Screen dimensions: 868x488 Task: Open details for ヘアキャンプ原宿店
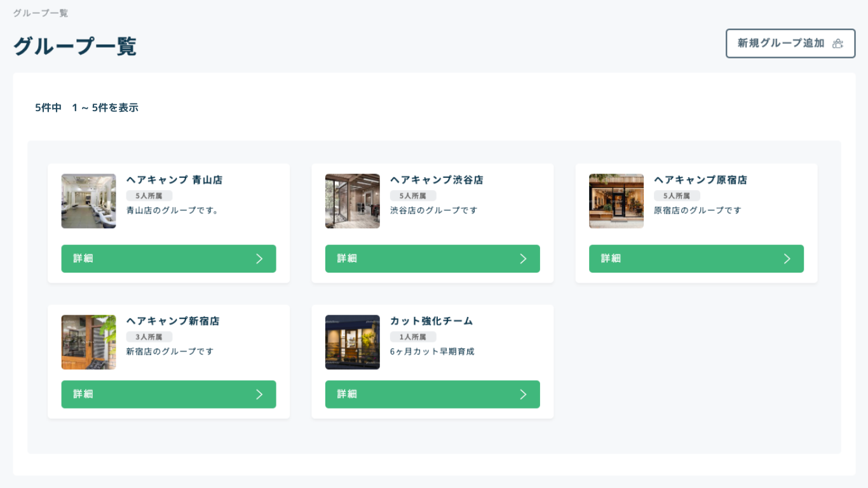(696, 259)
